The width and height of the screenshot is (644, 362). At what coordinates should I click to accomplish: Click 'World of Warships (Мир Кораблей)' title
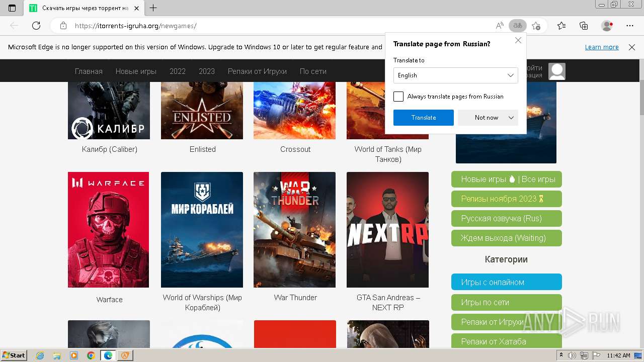point(202,303)
